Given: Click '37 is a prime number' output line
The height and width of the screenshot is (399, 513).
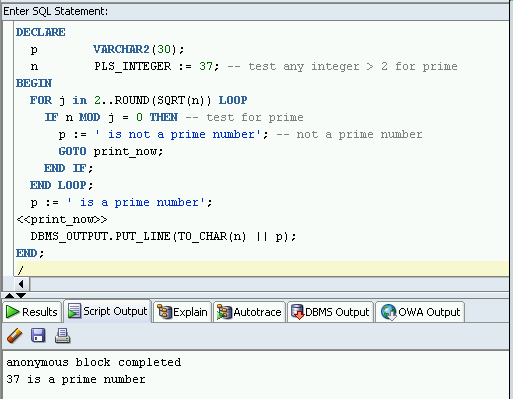Looking at the screenshot, I should [76, 379].
